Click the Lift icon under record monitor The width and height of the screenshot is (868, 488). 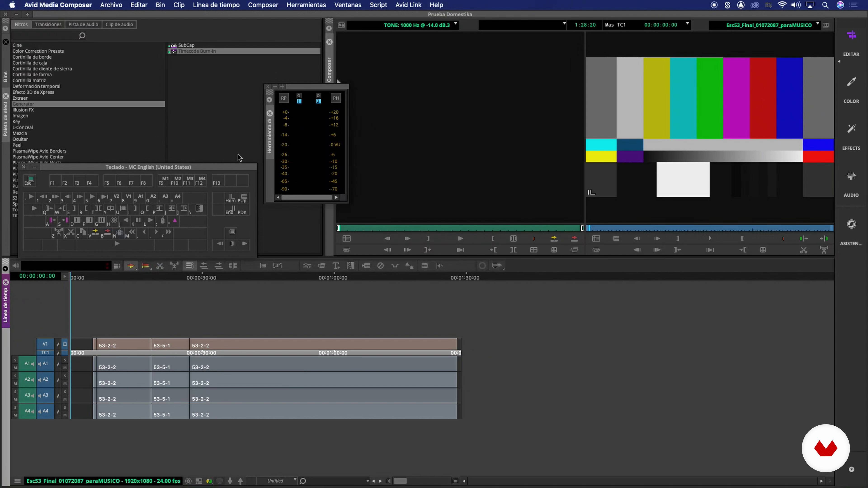click(824, 250)
